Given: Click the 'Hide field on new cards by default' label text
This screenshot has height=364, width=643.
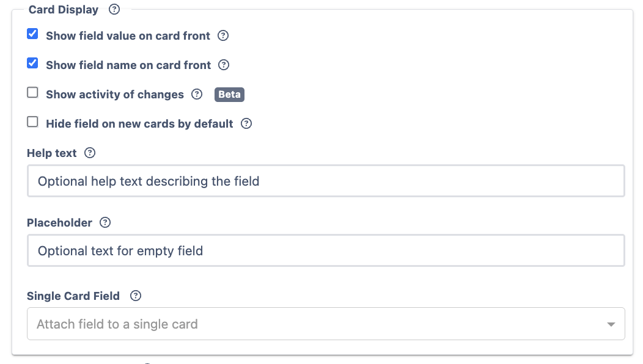Looking at the screenshot, I should (139, 124).
